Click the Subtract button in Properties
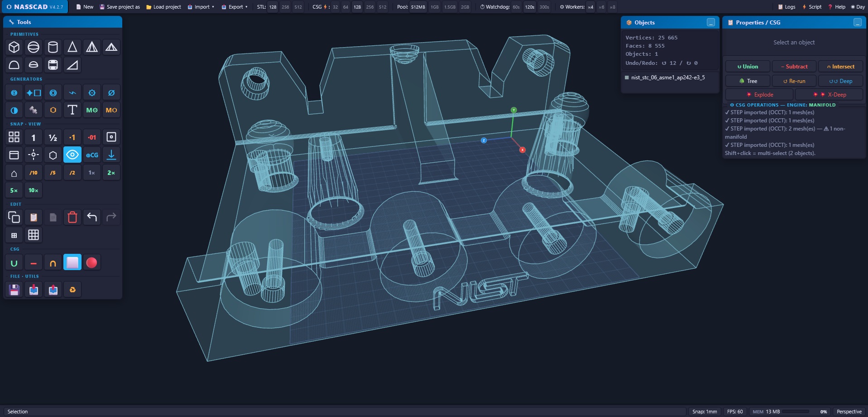This screenshot has height=417, width=868. (x=794, y=67)
